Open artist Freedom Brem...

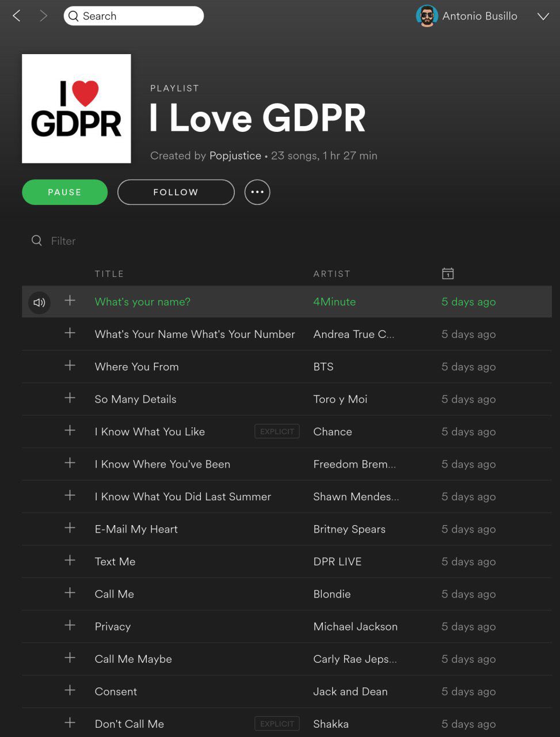coord(355,464)
